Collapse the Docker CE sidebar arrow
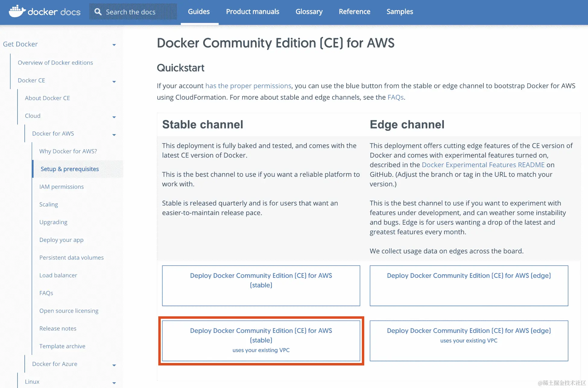The image size is (588, 388). click(114, 82)
